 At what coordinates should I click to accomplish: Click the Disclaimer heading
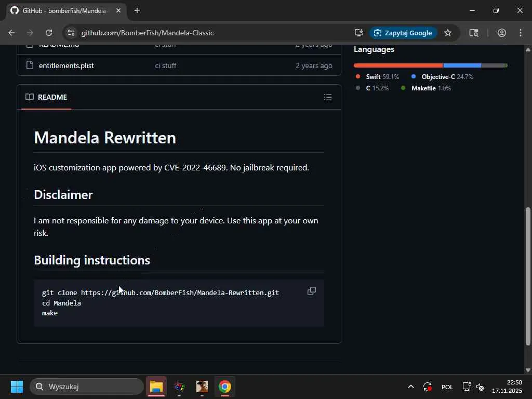63,195
